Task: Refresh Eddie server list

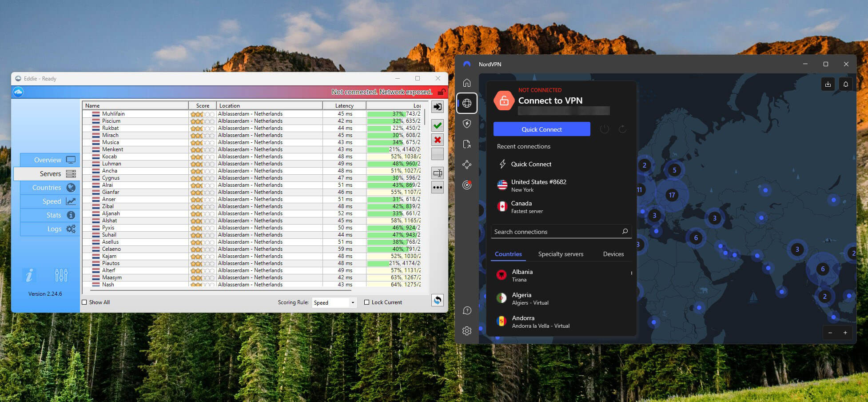Action: click(437, 301)
